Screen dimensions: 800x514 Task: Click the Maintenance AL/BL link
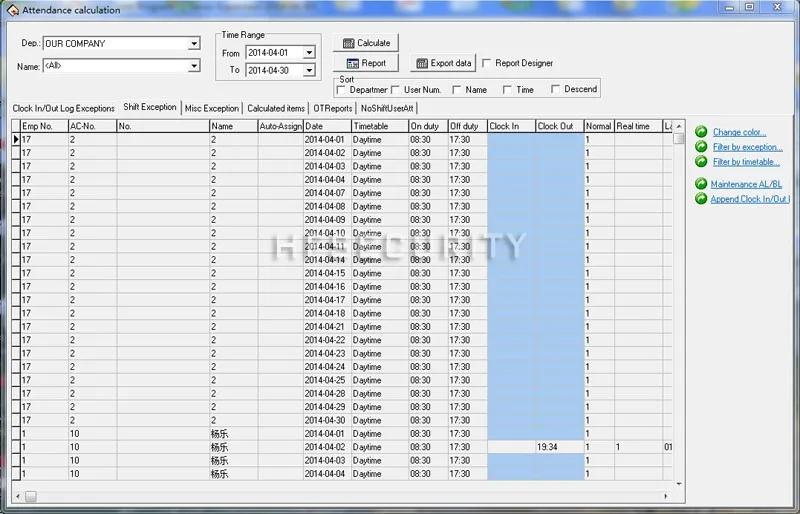746,184
